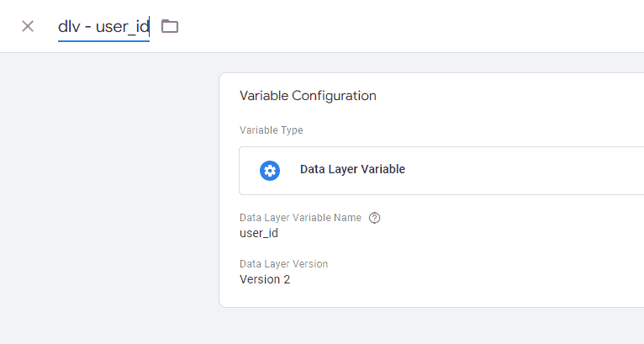Select the Data Layer Variable type box
This screenshot has height=344, width=644.
tap(441, 171)
